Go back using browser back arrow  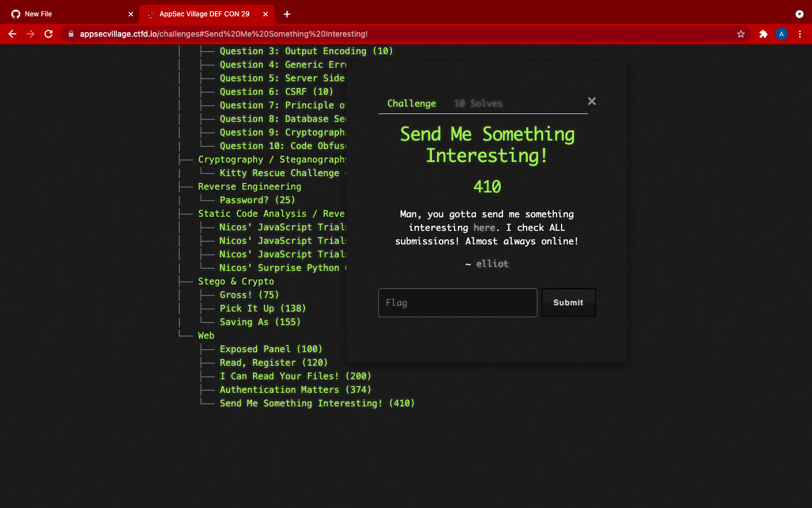(x=12, y=34)
